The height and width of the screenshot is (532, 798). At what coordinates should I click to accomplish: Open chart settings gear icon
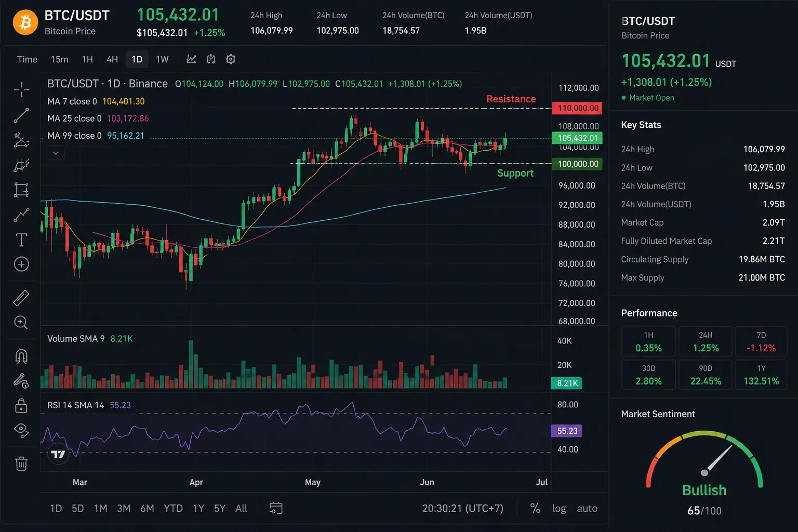pos(231,59)
